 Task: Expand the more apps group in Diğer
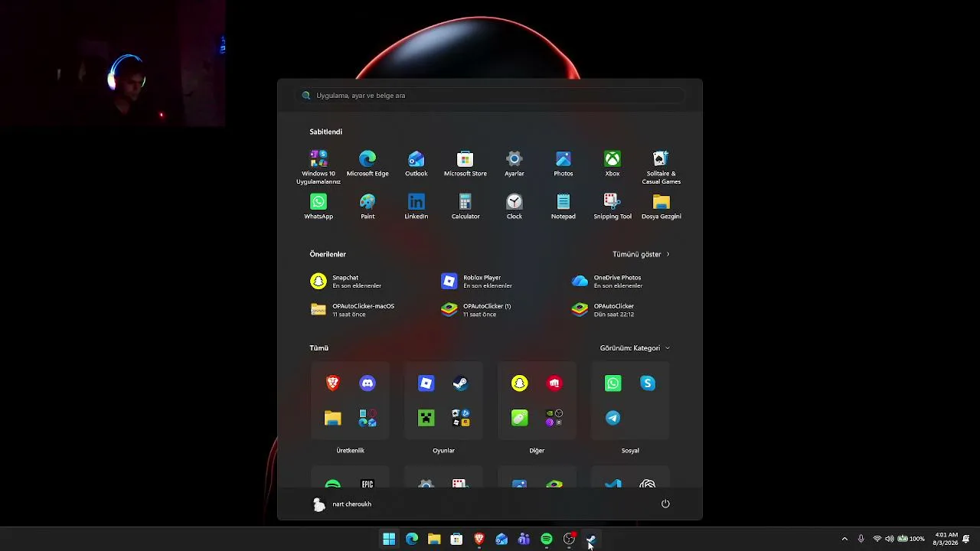[x=554, y=418]
